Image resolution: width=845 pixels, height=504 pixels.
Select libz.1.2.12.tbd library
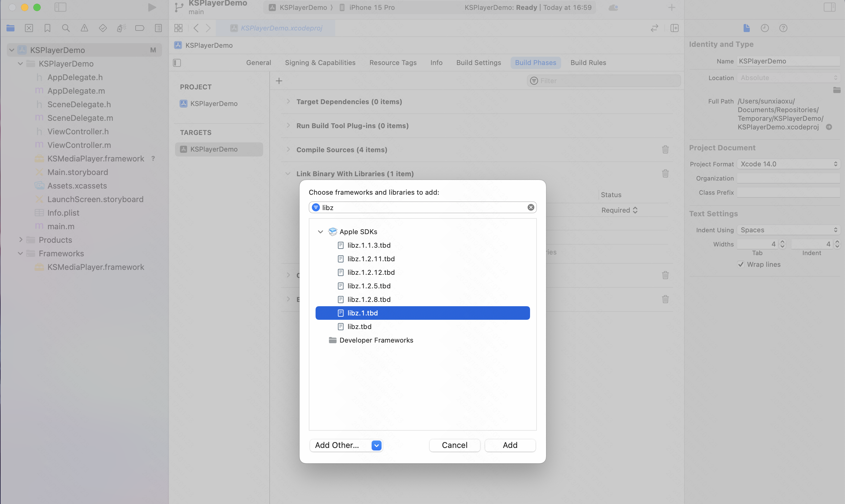pos(422,272)
